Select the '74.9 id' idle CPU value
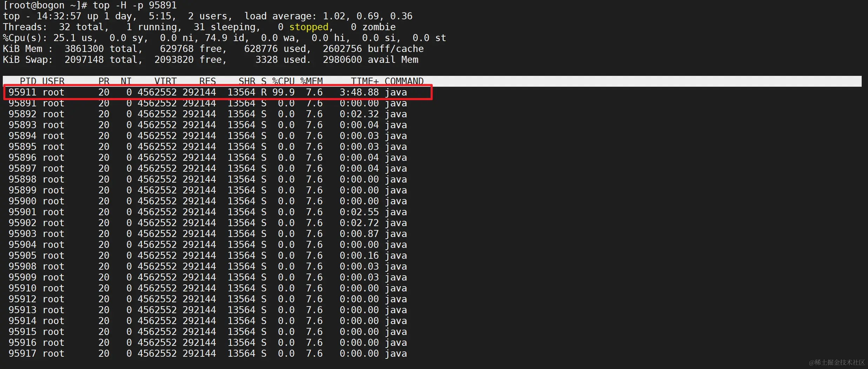868x369 pixels. pyautogui.click(x=225, y=38)
